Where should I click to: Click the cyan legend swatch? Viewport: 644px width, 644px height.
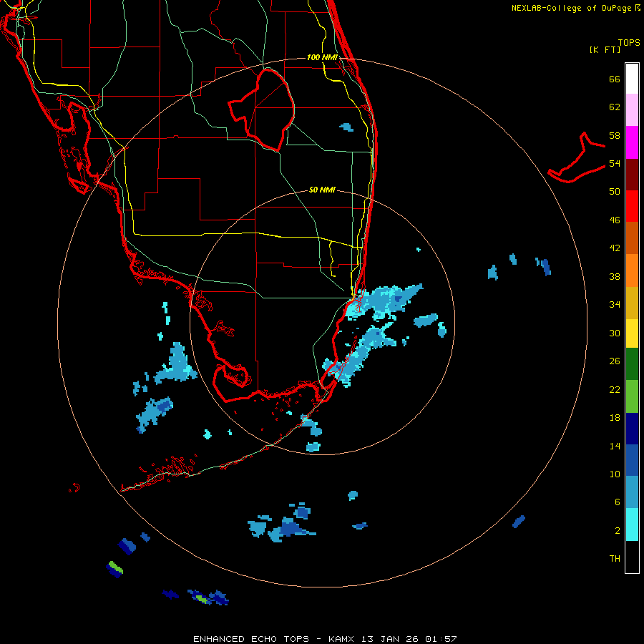click(632, 525)
